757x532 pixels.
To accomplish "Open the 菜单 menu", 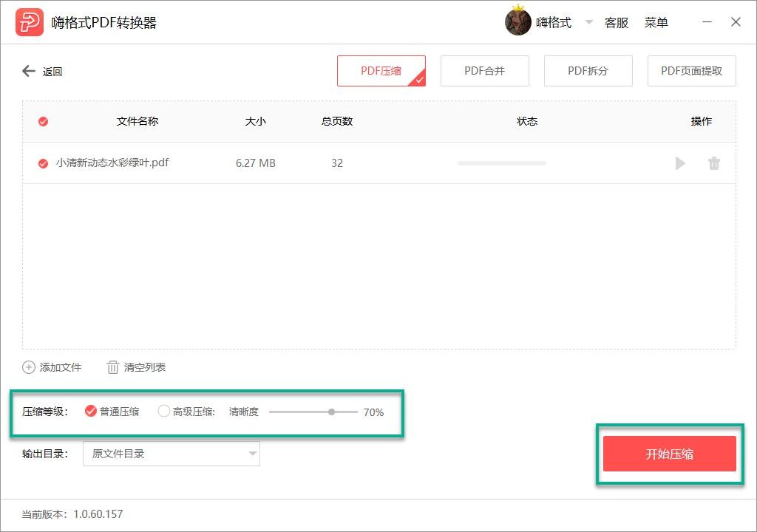I will tap(656, 23).
